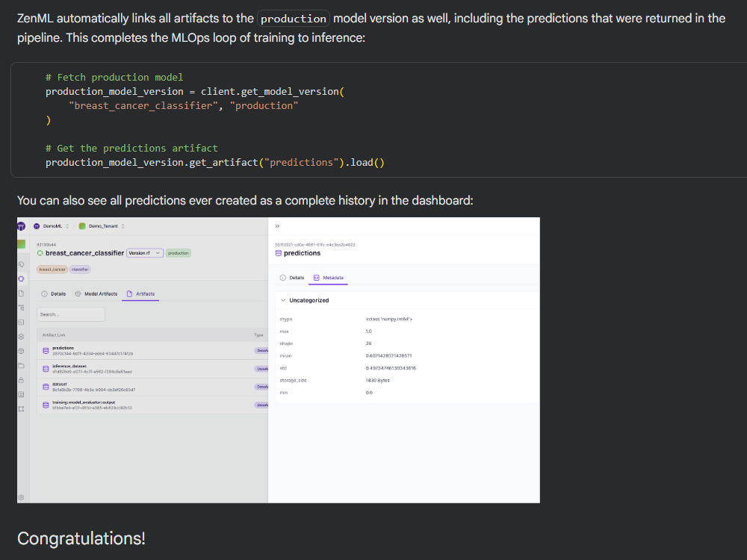The image size is (747, 560).
Task: Open the stacked-layers sidebar icon
Action: pos(21,337)
